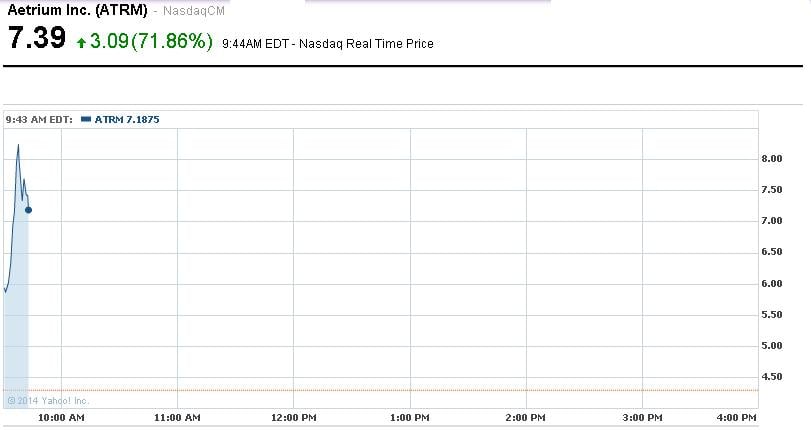Click the 10:00 AM time axis label

click(x=62, y=416)
